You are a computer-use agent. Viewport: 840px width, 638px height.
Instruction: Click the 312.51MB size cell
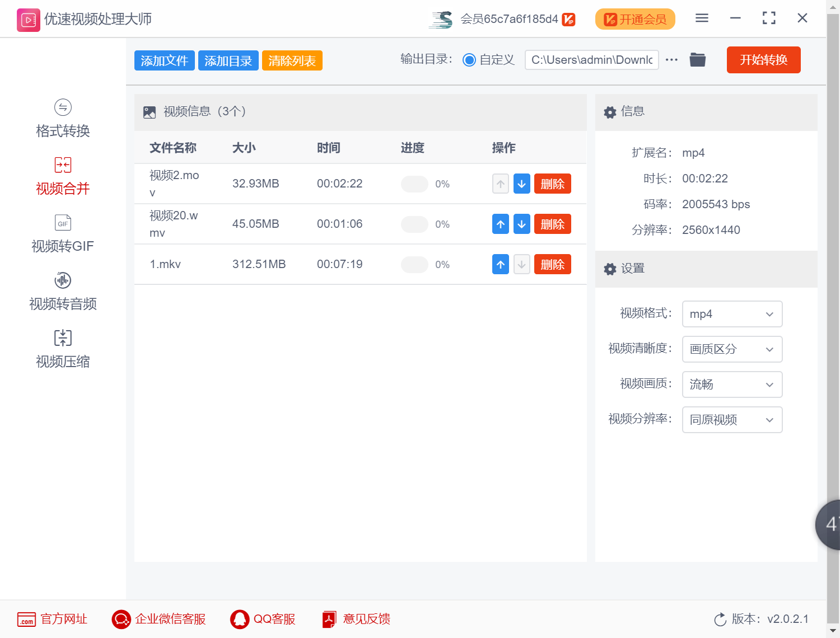(259, 264)
